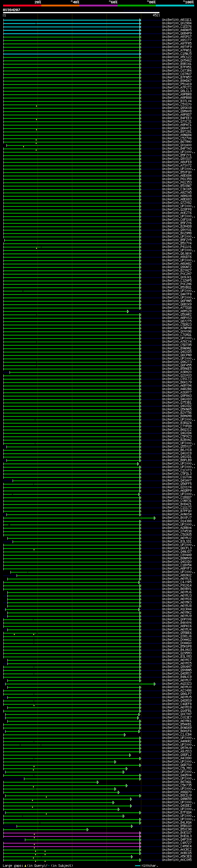Select label UniRef100_A7PWS1
The width and height of the screenshot is (197, 868).
177,50
